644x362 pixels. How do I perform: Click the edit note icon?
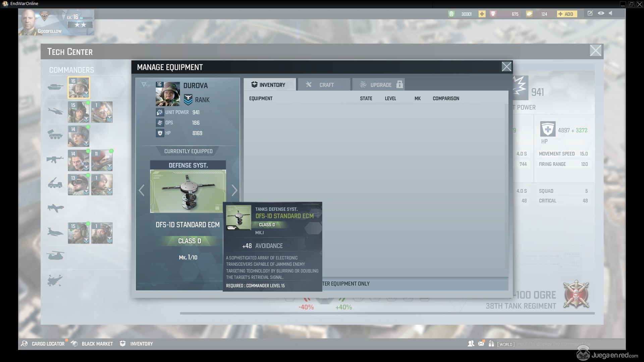pyautogui.click(x=590, y=13)
